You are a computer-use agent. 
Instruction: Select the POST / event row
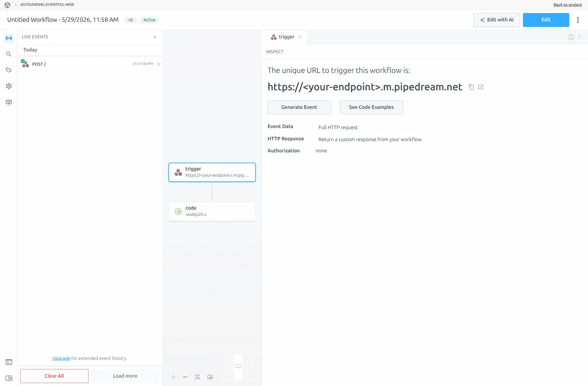[90, 64]
